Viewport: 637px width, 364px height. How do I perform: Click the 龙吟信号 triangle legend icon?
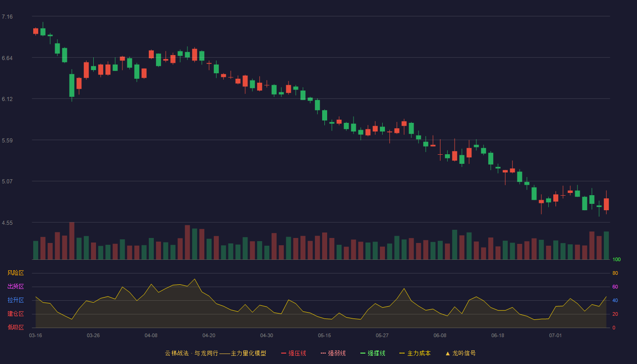(448, 353)
